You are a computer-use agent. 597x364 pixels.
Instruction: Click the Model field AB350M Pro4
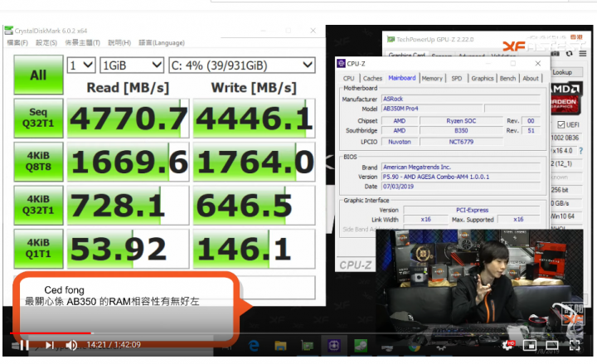click(433, 109)
